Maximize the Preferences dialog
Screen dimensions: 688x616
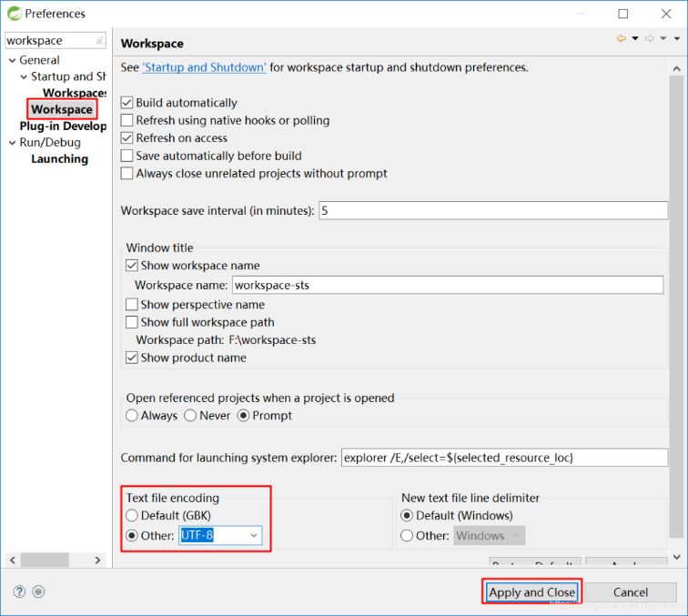pyautogui.click(x=623, y=14)
